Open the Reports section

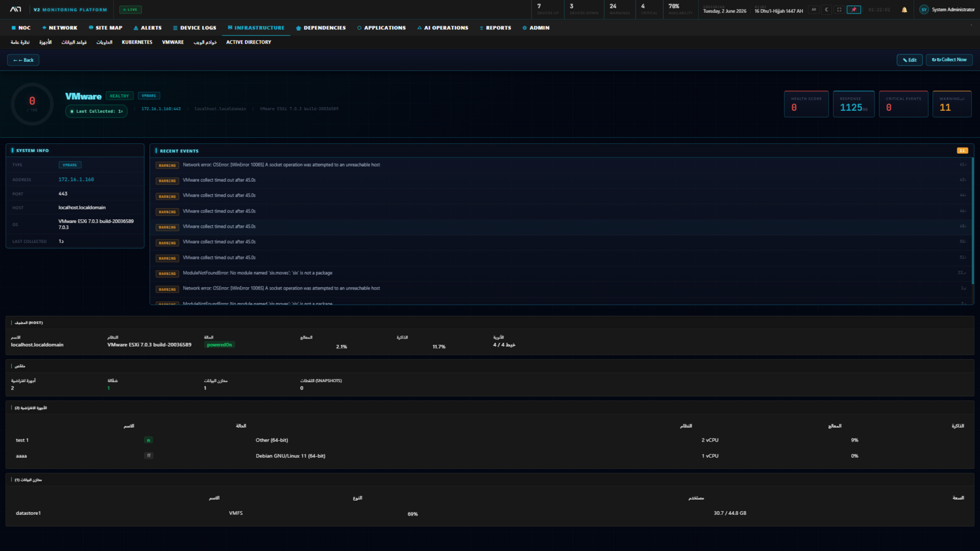[x=496, y=28]
